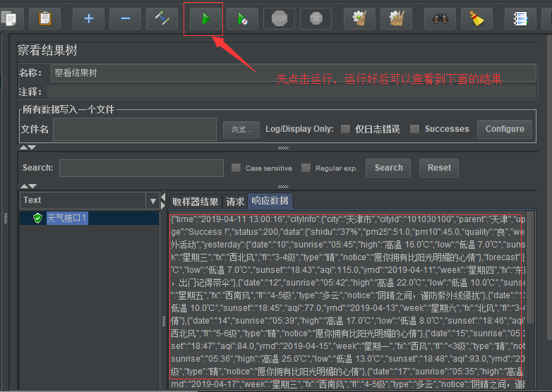Click the 浏览 browse button

(x=241, y=130)
